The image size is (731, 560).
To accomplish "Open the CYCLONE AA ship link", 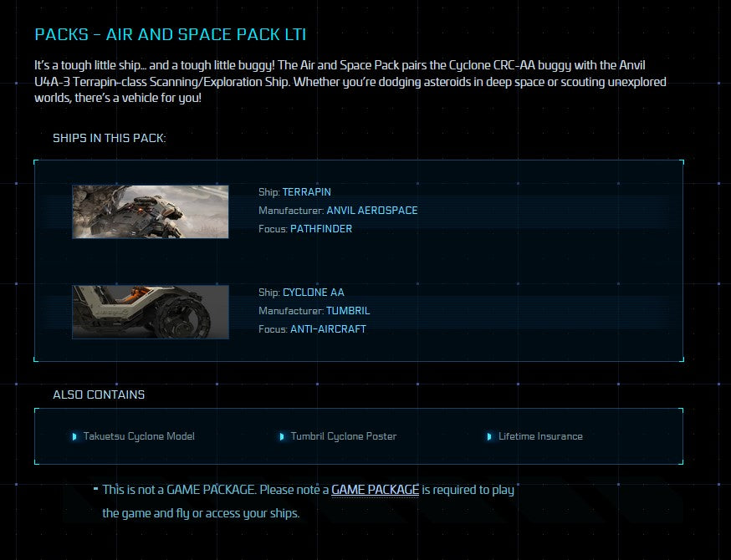I will click(x=313, y=293).
